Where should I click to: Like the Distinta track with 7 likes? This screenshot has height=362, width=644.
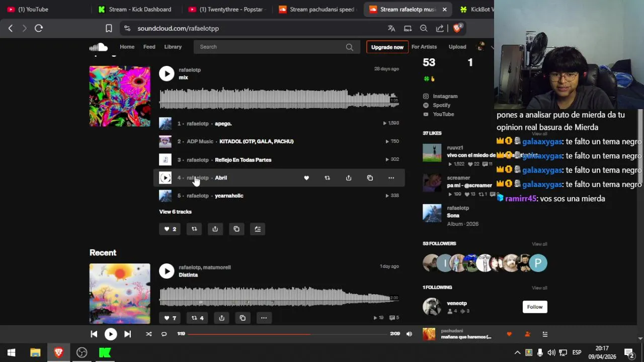coord(170,318)
